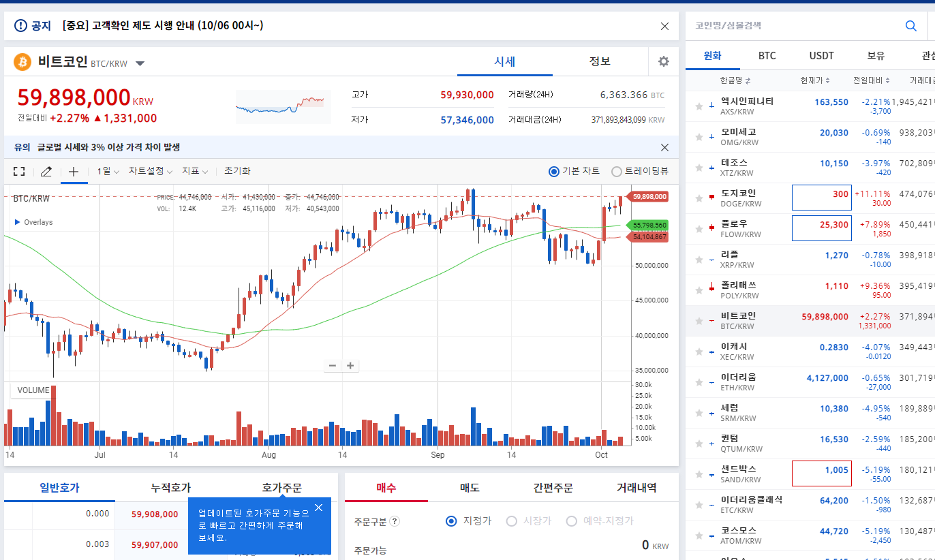Favorite 비트코인 row with its star icon

pyautogui.click(x=699, y=321)
